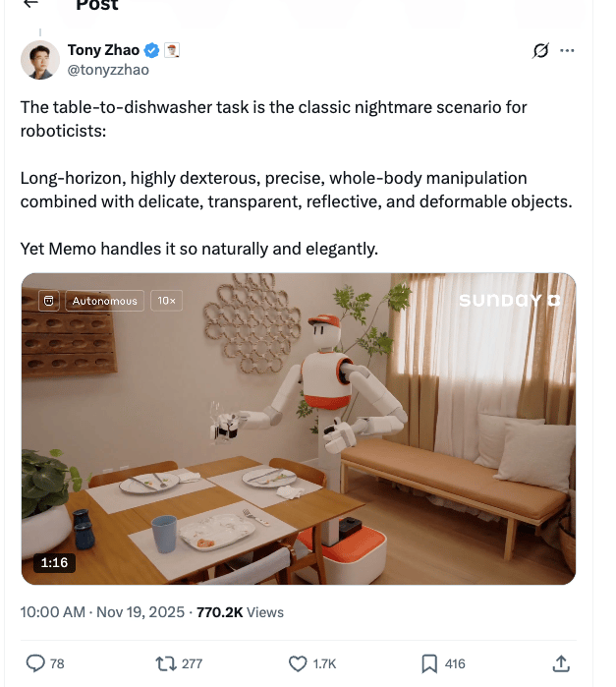Click the share upload icon
Image resolution: width=616 pixels, height=687 pixels.
(x=561, y=663)
